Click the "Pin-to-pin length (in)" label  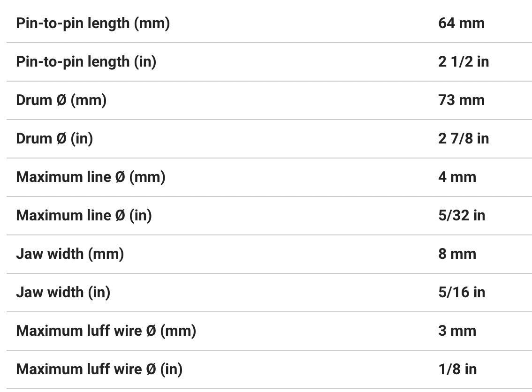(x=86, y=61)
